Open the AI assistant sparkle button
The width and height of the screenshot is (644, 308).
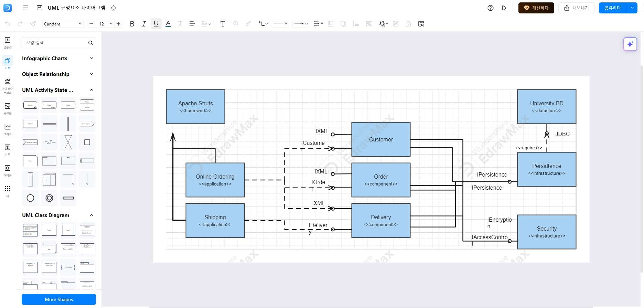630,44
